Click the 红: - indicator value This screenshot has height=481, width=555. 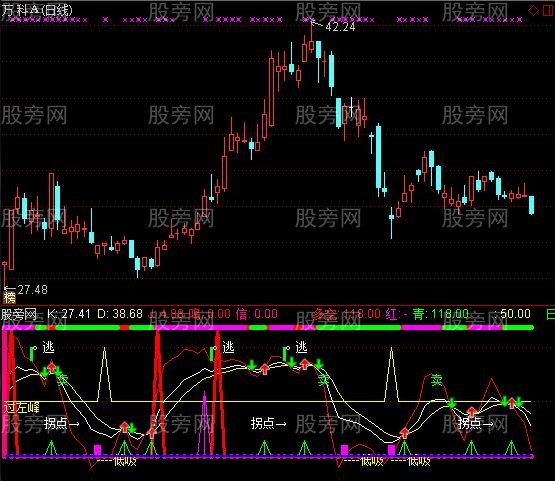pyautogui.click(x=396, y=314)
